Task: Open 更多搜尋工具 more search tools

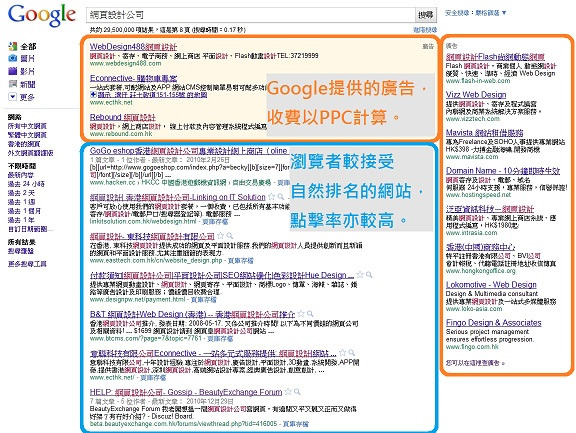Action: point(27,264)
